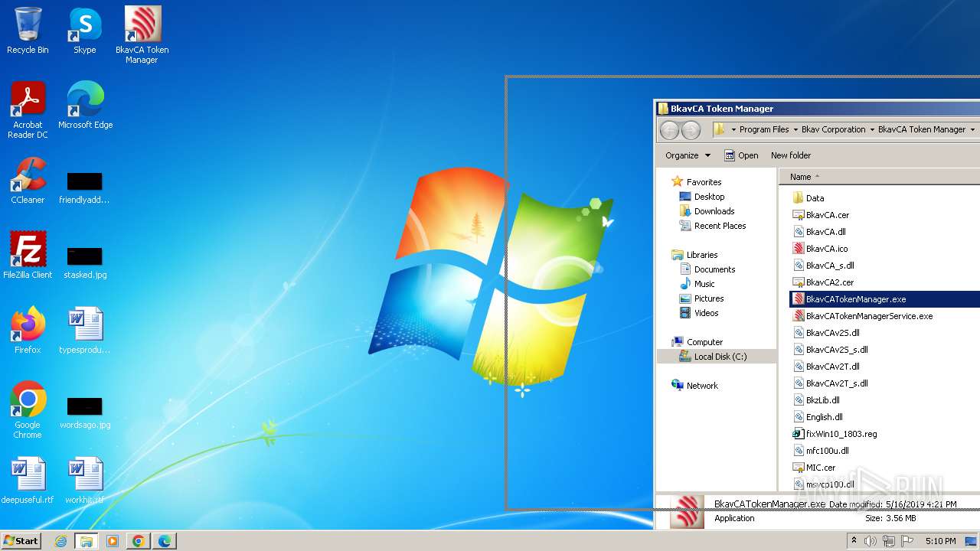The height and width of the screenshot is (551, 980).
Task: Open the Organize dropdown menu
Action: point(688,155)
